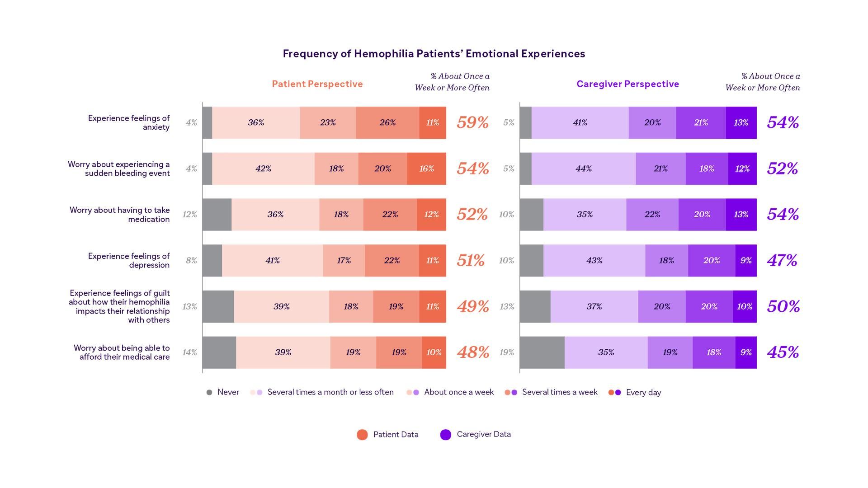Click the 'Worry about being able to afford' label
The width and height of the screenshot is (868, 488).
click(x=122, y=352)
